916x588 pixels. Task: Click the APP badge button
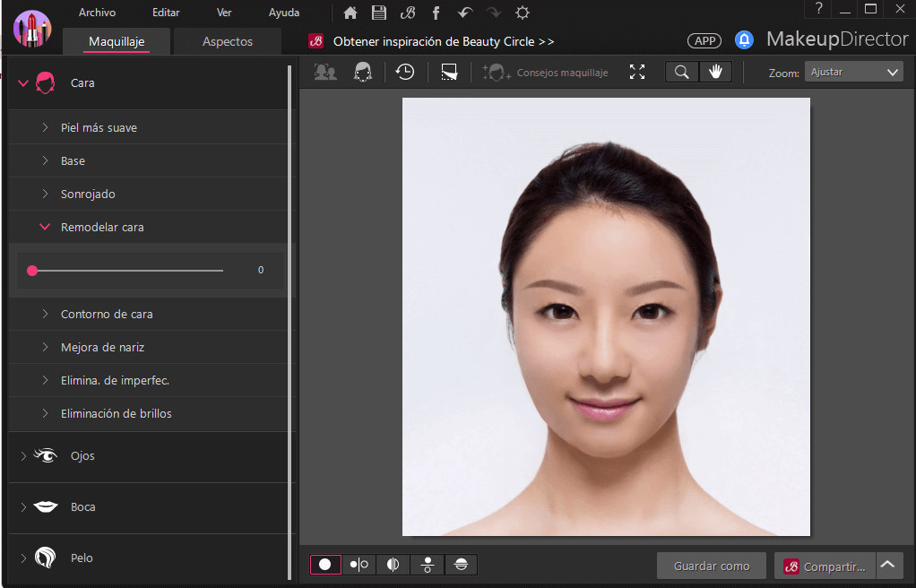[704, 41]
